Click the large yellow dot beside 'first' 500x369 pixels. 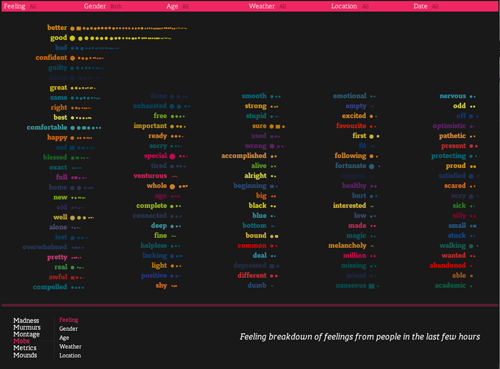[371, 136]
